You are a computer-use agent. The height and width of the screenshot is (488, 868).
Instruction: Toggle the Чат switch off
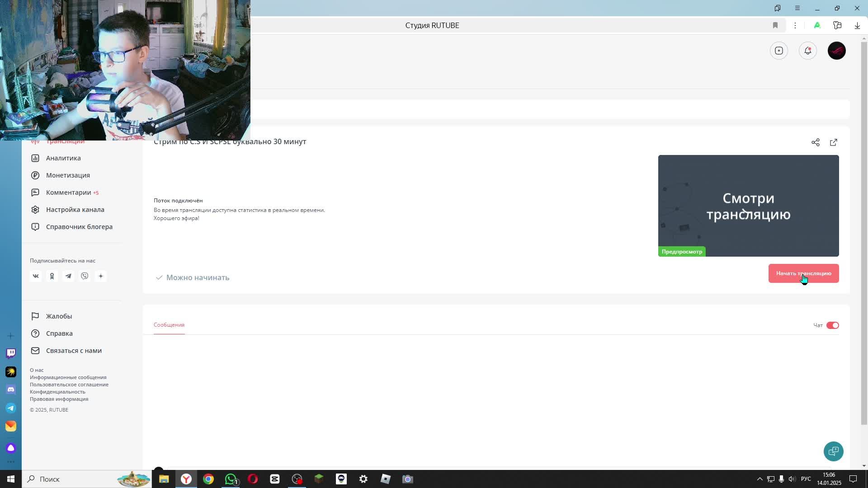pyautogui.click(x=832, y=325)
